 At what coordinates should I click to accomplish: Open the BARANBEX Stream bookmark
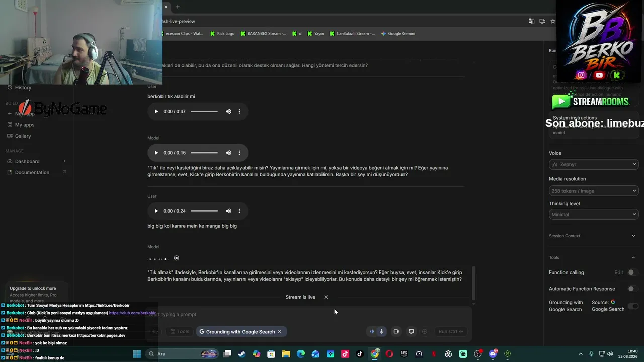click(263, 34)
